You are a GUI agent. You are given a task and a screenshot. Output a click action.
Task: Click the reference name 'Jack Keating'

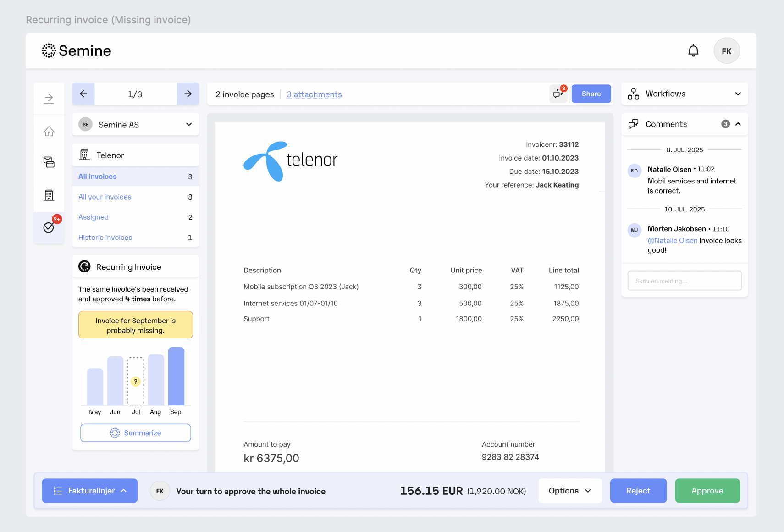pos(557,185)
